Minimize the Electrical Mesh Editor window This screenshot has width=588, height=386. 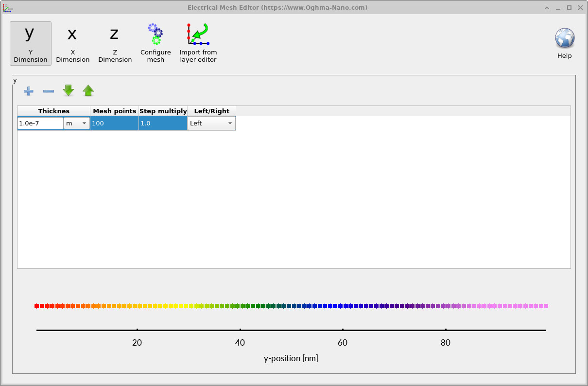[x=558, y=8]
